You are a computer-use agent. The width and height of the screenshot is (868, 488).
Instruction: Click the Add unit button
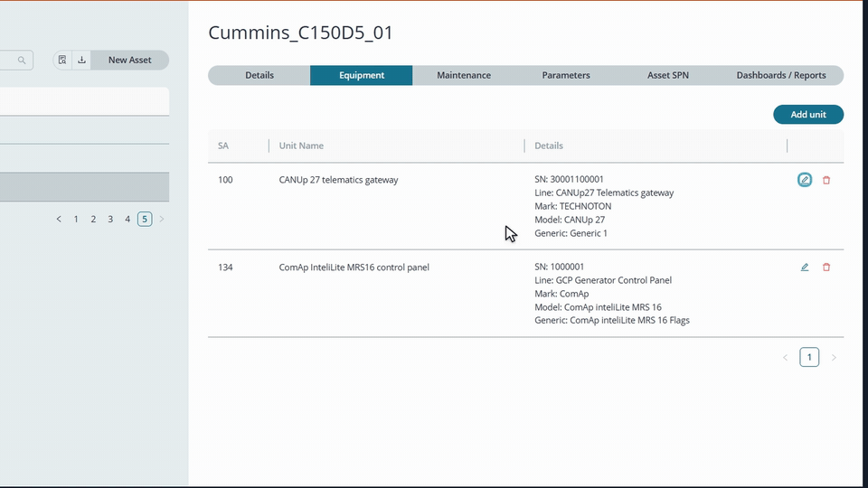(x=808, y=115)
